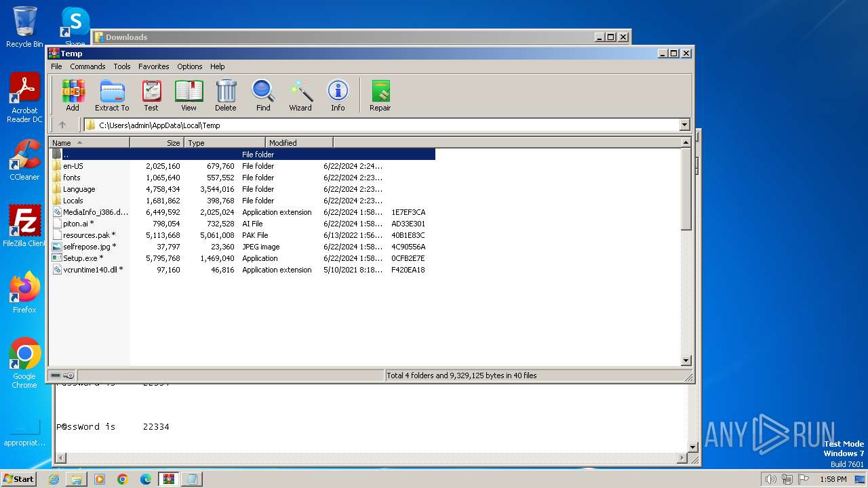Open Internet Explorer from the taskbar

(x=54, y=479)
